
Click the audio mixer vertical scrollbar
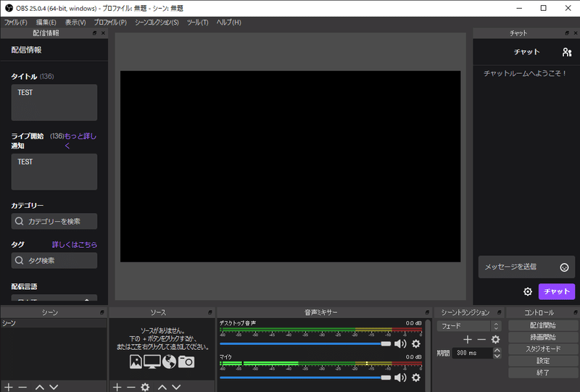click(x=428, y=355)
